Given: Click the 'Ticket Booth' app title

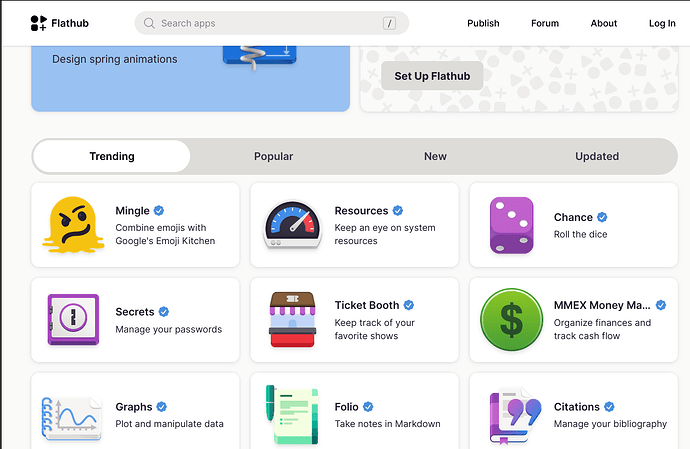Looking at the screenshot, I should click(367, 305).
